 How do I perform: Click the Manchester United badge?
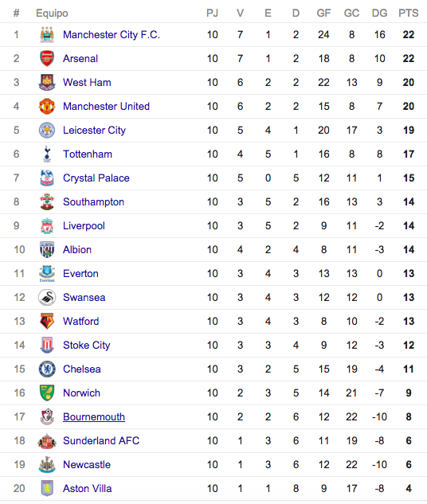tap(47, 106)
